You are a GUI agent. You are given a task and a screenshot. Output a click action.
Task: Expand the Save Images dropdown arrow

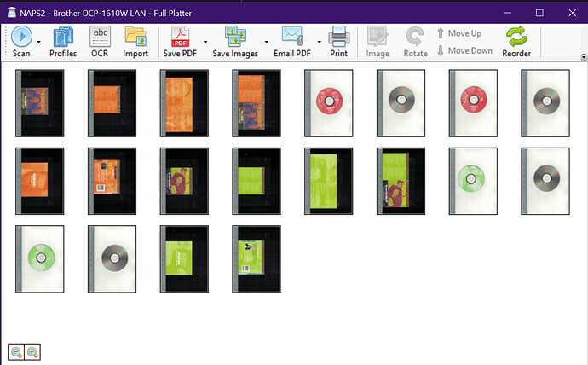pos(266,42)
